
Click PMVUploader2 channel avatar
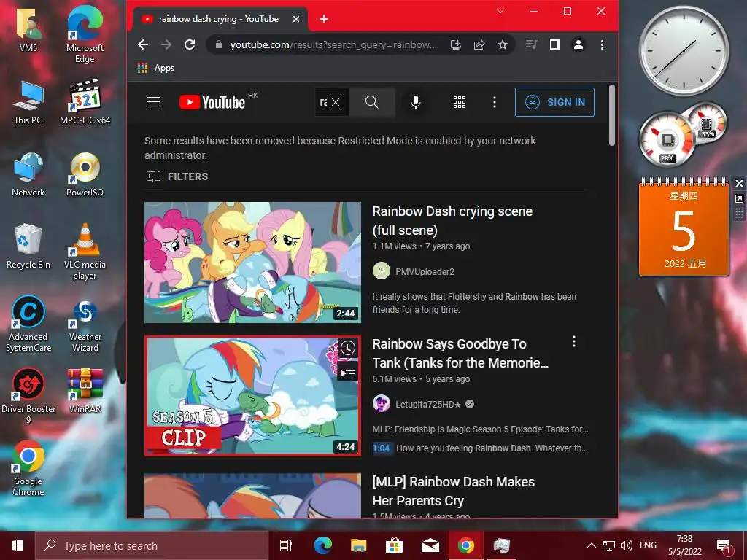pyautogui.click(x=381, y=271)
